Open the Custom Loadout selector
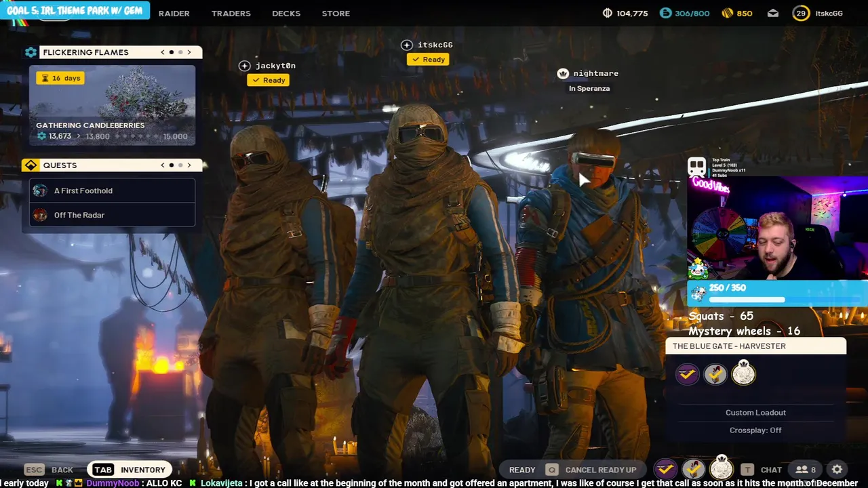 click(755, 412)
